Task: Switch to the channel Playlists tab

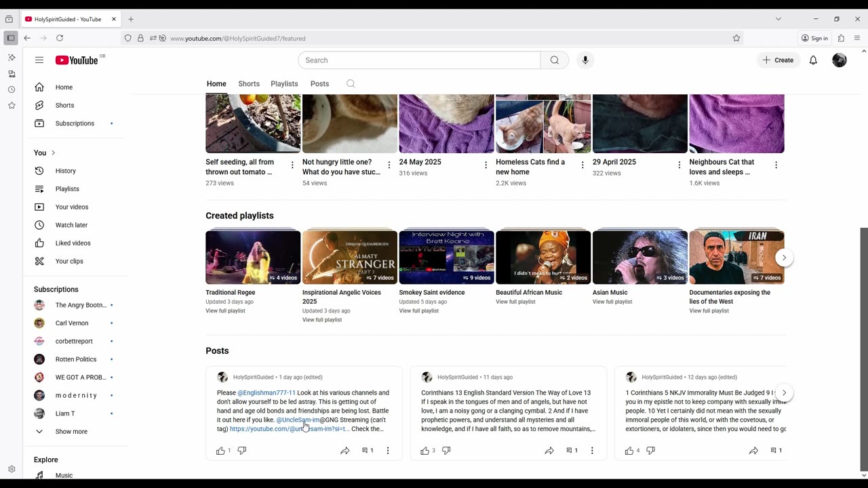Action: pyautogui.click(x=284, y=84)
